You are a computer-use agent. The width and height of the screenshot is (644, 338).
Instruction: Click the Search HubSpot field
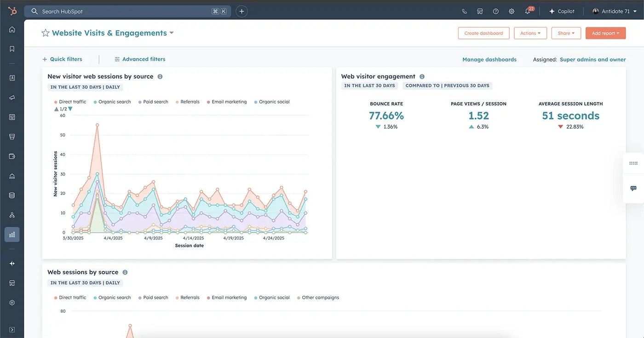click(128, 11)
